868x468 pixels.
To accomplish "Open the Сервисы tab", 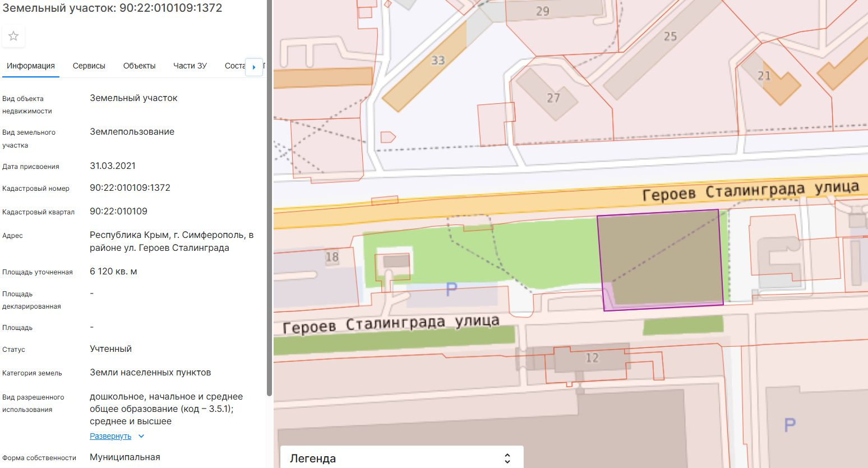I will tap(89, 66).
